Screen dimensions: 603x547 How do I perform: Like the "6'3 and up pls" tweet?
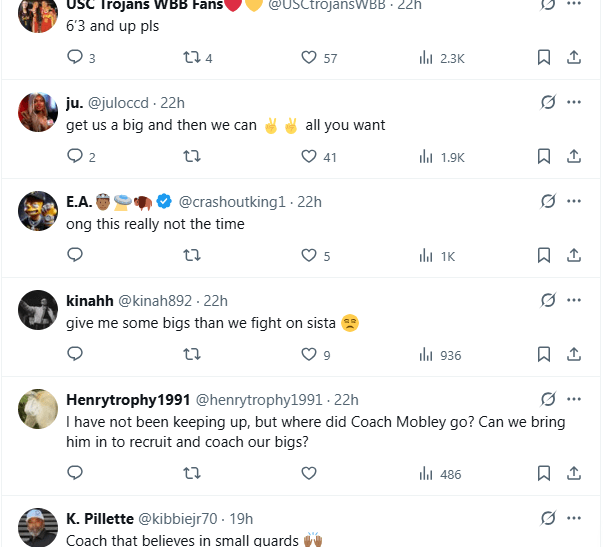(x=309, y=58)
